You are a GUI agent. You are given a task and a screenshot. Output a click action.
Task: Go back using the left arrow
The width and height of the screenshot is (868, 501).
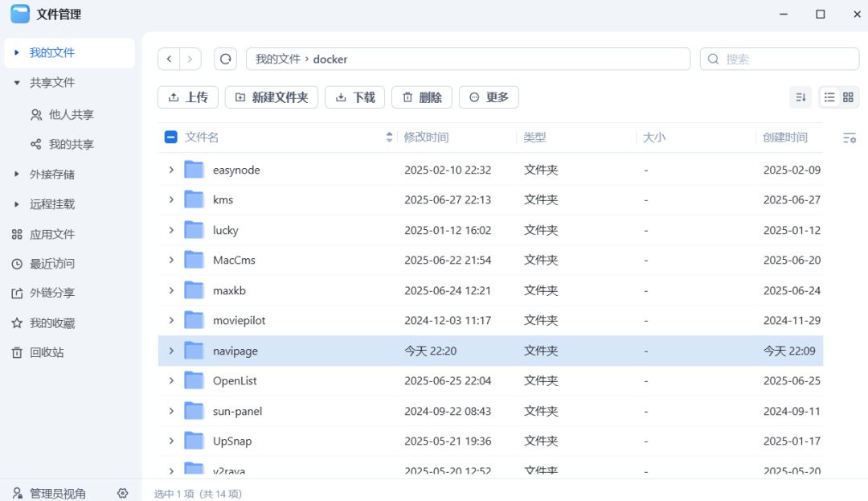pos(169,59)
